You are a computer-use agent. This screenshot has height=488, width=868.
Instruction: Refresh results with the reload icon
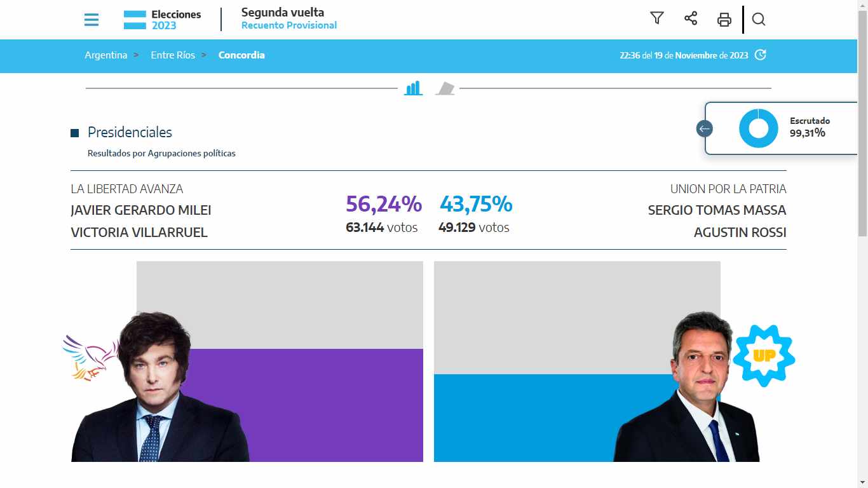pyautogui.click(x=761, y=55)
